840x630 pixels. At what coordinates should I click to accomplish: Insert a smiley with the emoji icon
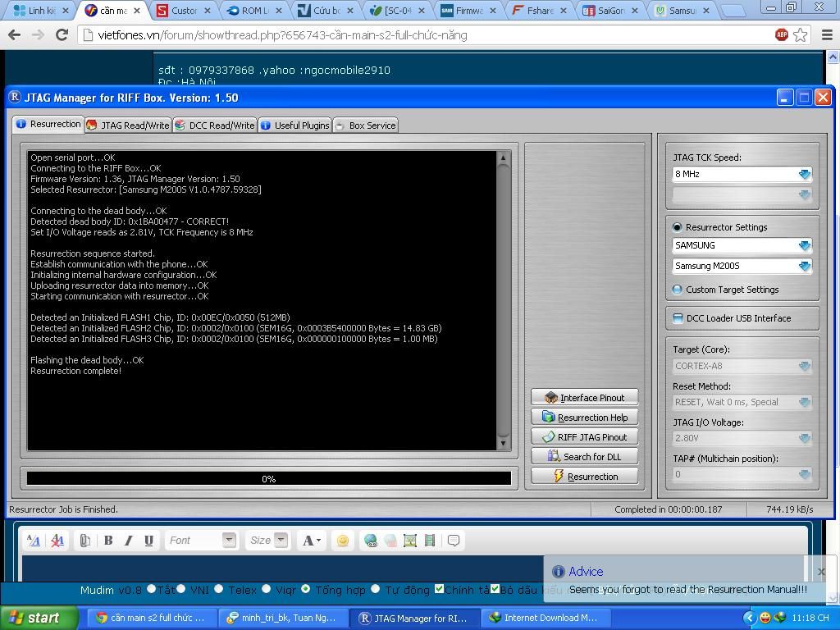tap(343, 541)
